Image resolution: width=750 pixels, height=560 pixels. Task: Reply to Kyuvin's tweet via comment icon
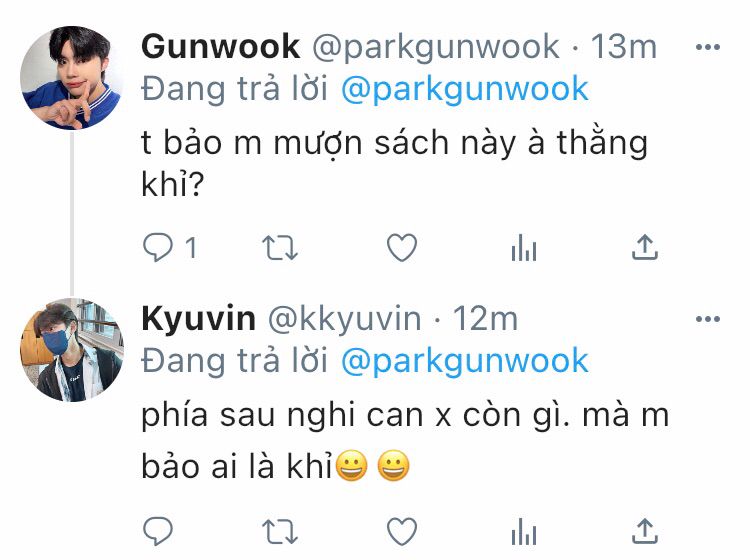point(157,531)
